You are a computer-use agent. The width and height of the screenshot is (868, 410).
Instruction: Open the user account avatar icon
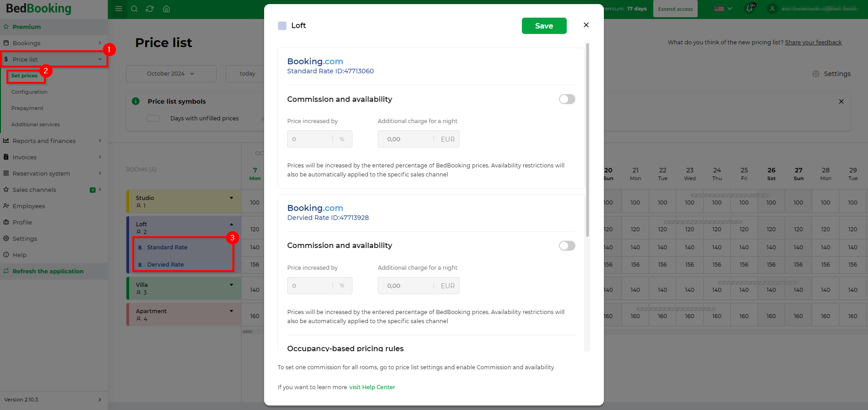pyautogui.click(x=772, y=9)
